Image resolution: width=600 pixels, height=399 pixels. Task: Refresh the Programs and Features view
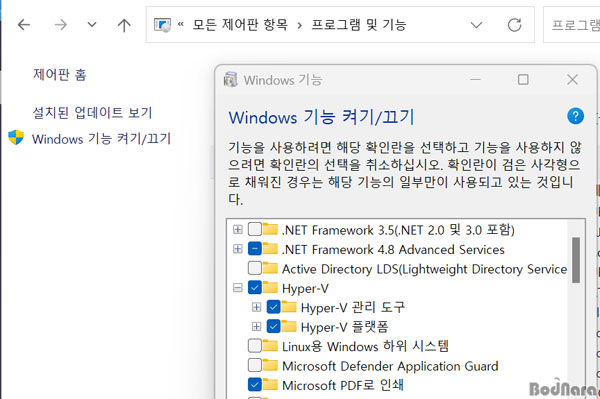[x=514, y=25]
